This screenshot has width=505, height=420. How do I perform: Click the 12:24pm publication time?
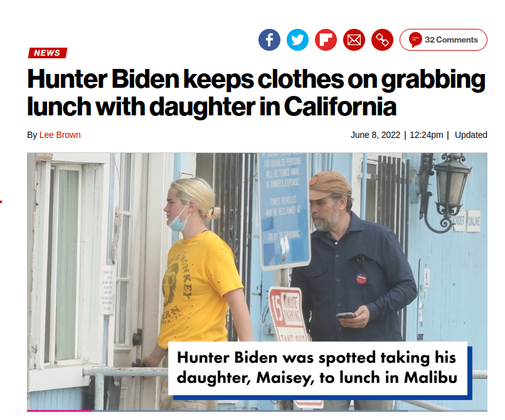click(x=426, y=135)
